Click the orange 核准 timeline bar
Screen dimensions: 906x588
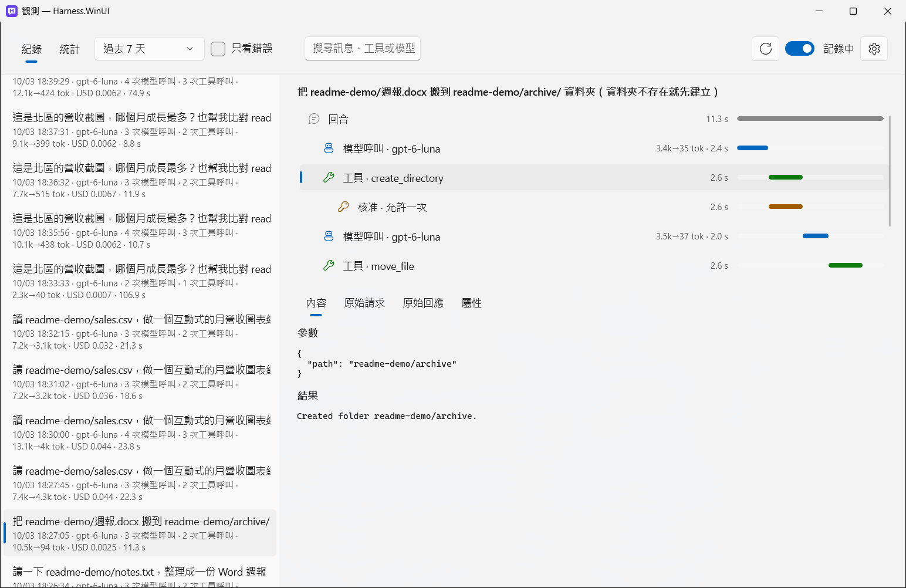pyautogui.click(x=786, y=207)
